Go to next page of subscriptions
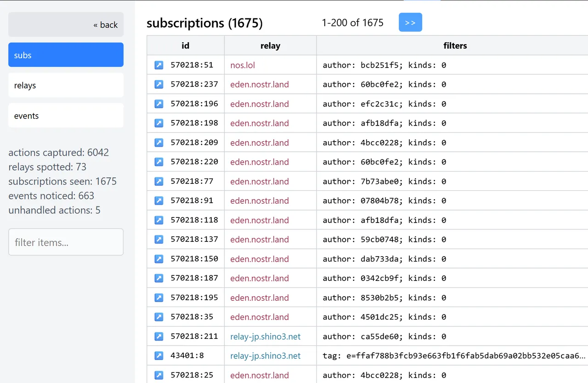588x383 pixels. [410, 23]
